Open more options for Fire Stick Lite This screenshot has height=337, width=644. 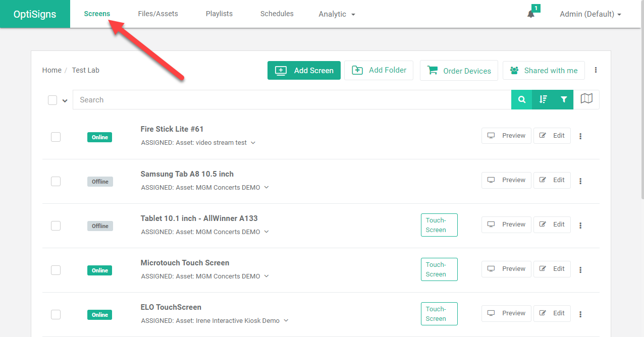point(580,136)
